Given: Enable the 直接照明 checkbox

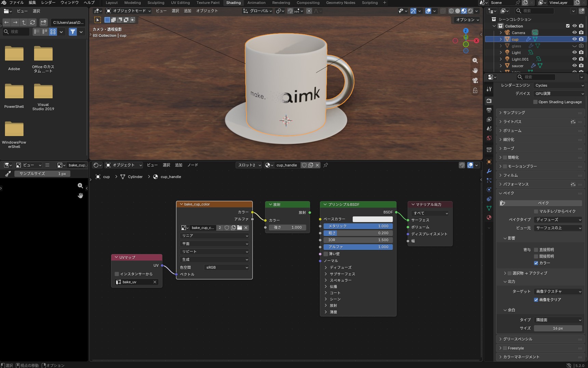Looking at the screenshot, I should coord(536,250).
